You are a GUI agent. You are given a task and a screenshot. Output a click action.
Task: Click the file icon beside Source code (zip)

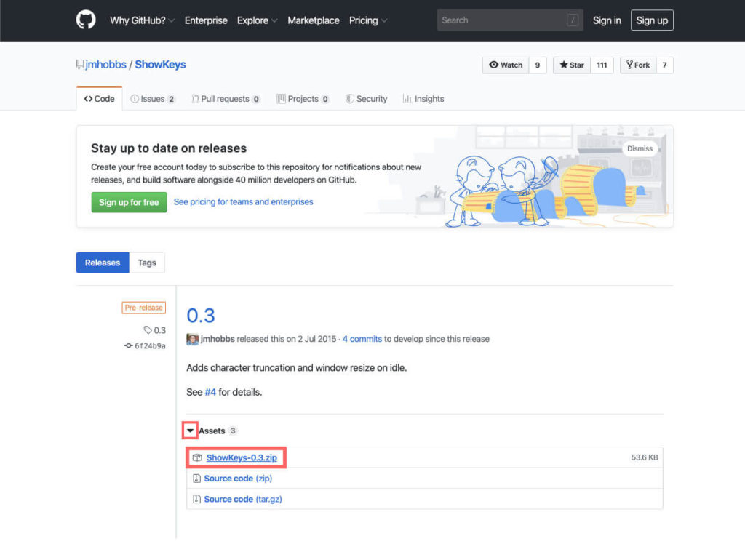coord(196,479)
